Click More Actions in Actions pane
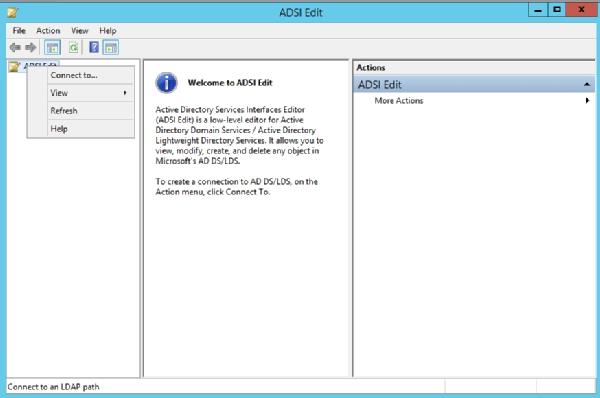 399,101
